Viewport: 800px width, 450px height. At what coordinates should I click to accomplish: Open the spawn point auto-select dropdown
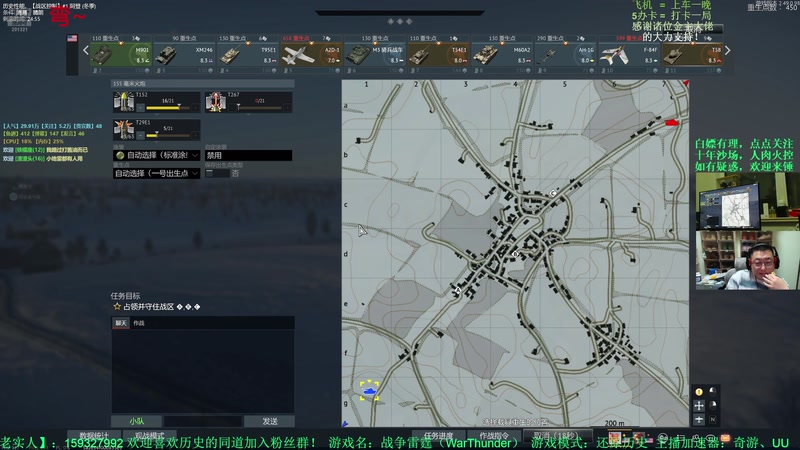tap(156, 173)
